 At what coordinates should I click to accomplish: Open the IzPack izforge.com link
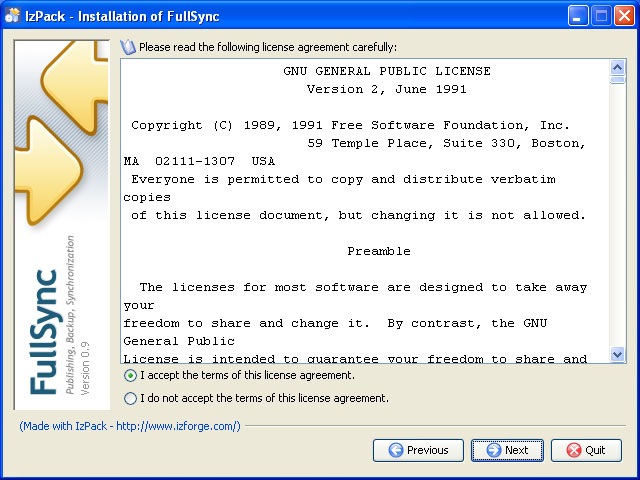click(x=130, y=426)
